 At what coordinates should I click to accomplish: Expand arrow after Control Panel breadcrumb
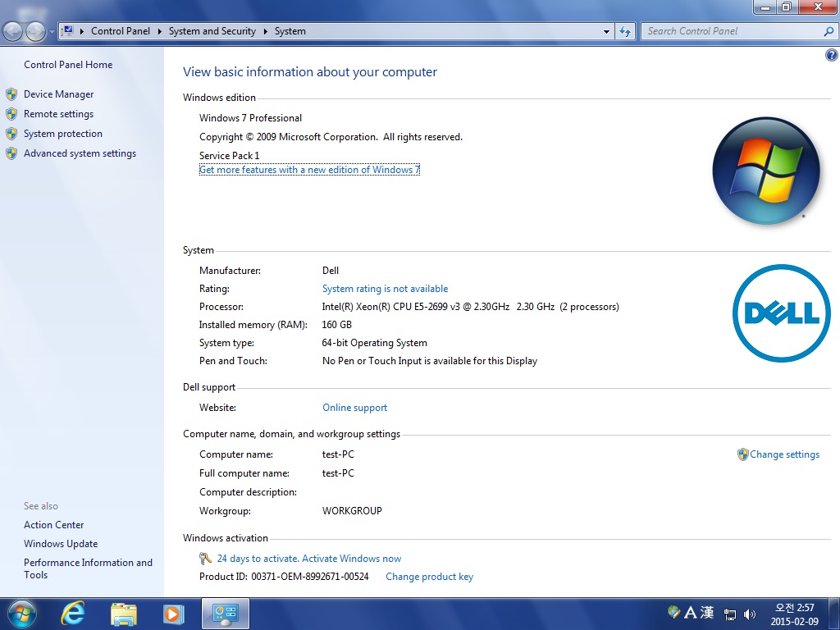click(160, 32)
